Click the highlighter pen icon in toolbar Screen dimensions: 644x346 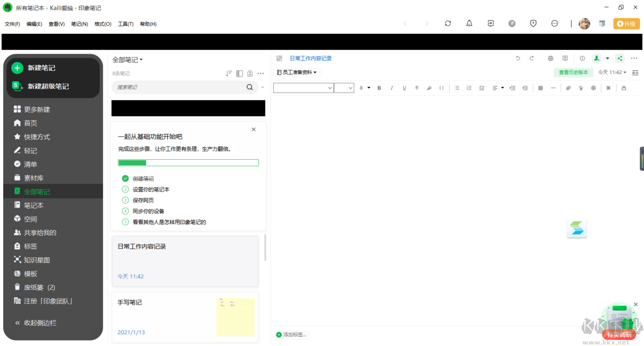[429, 88]
